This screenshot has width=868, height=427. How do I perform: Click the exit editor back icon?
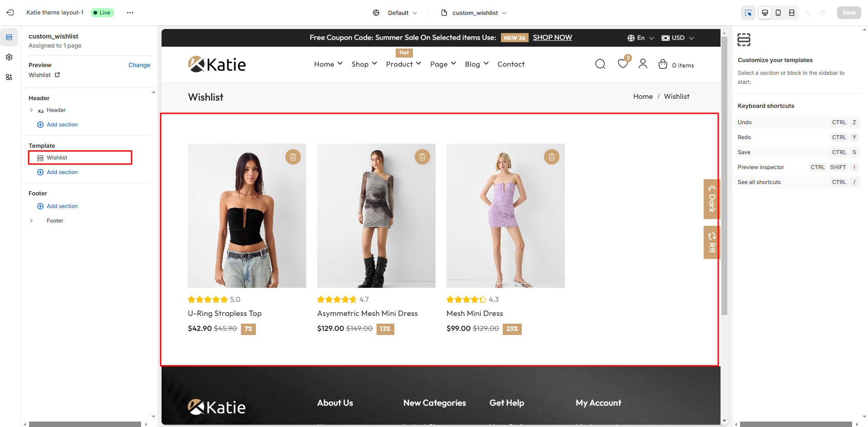pos(10,13)
